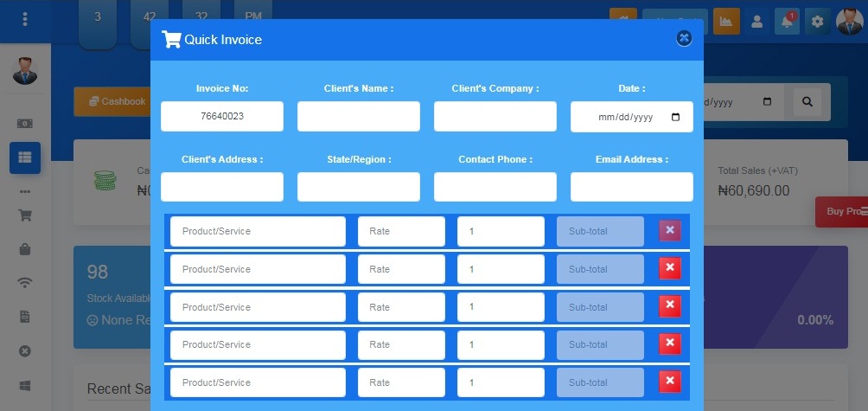Click quantity field in fourth row
The image size is (868, 411).
[501, 344]
